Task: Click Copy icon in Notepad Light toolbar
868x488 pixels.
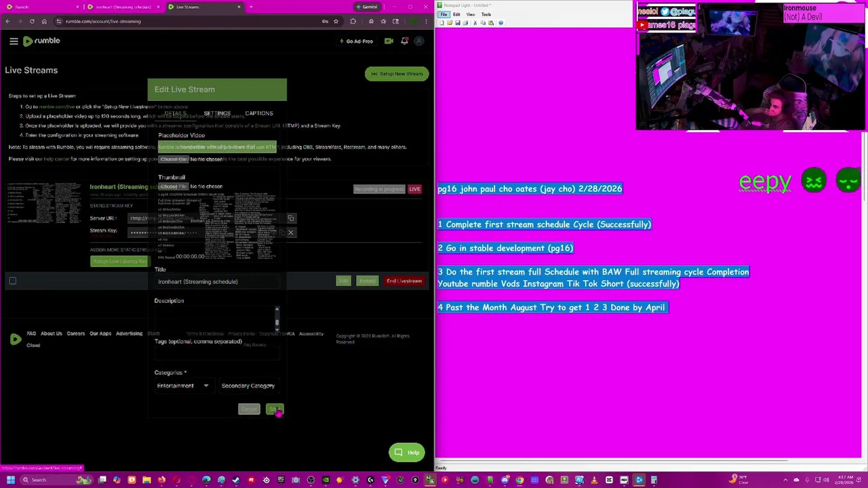Action: (x=484, y=23)
